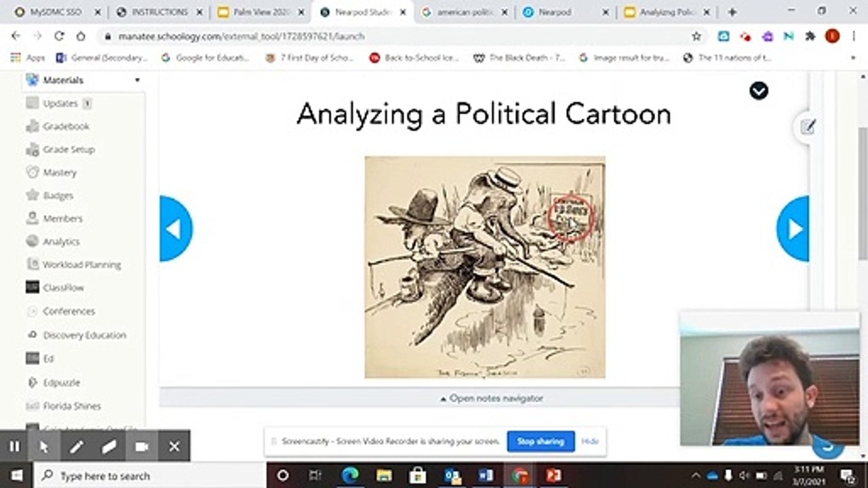Open Badges in the sidebar
The width and height of the screenshot is (868, 488).
pos(58,195)
